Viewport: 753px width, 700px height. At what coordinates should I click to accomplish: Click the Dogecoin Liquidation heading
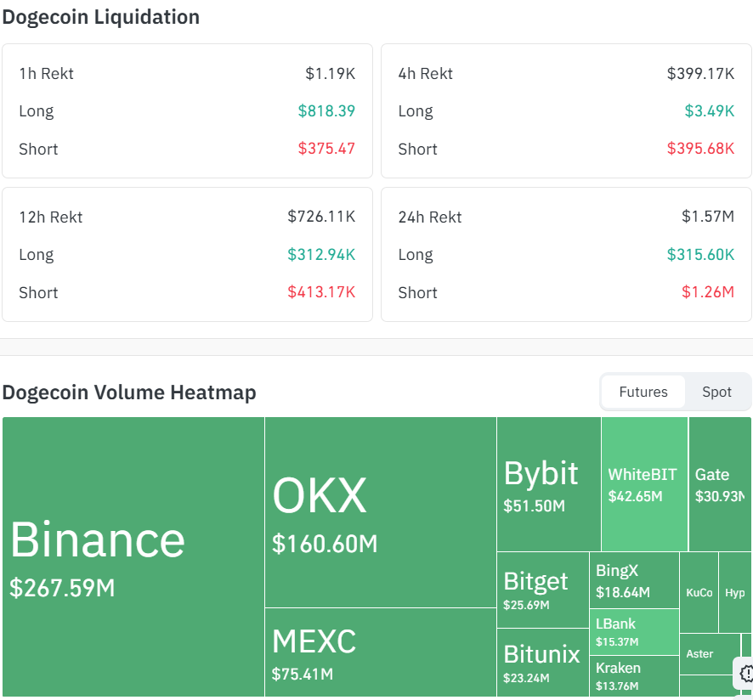[x=101, y=17]
